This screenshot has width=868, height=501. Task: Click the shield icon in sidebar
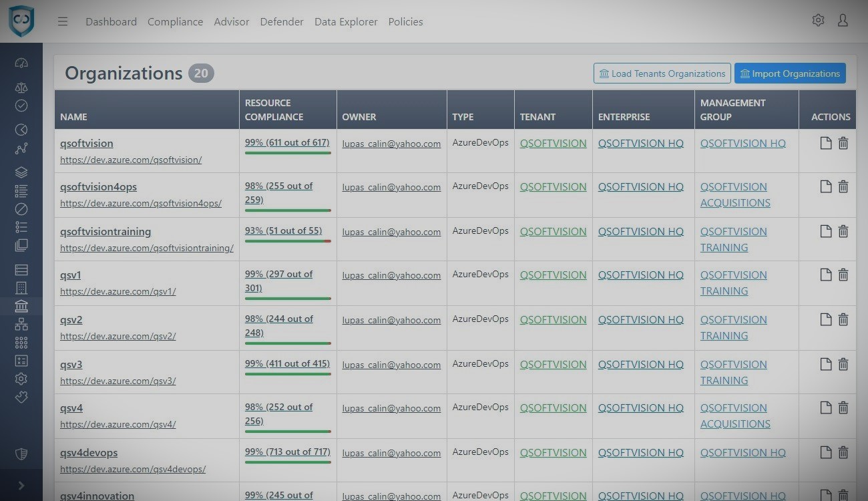21,455
